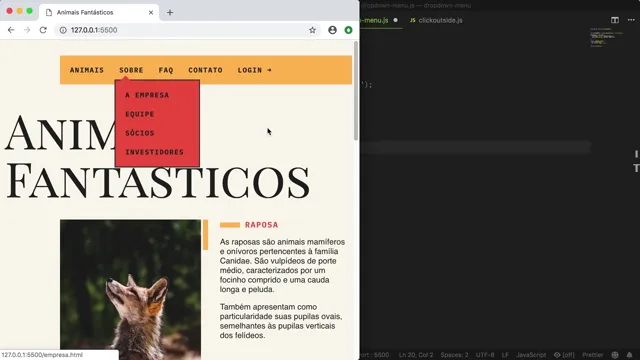This screenshot has width=640, height=360.
Task: Choose A EMPRESA from the dropdown
Action: [x=147, y=95]
